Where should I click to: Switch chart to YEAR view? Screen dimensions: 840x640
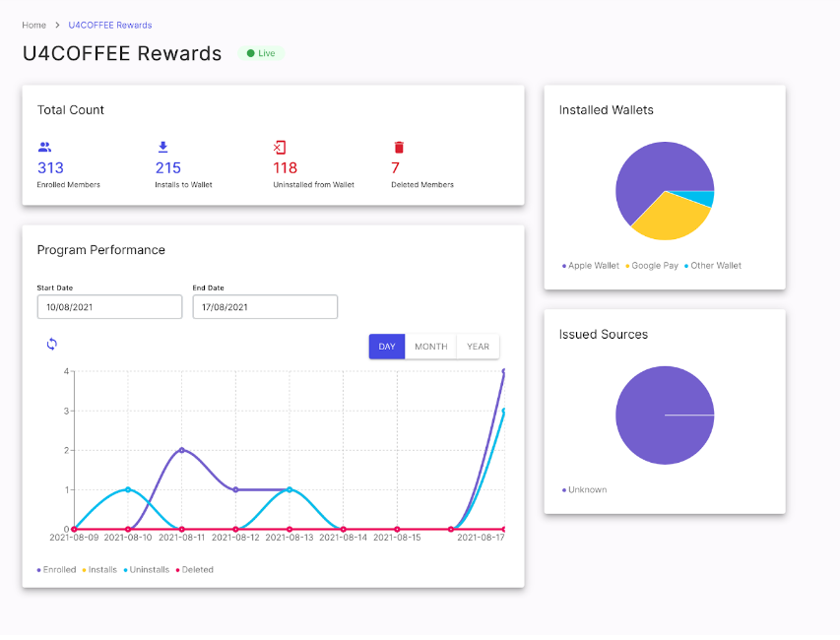(478, 347)
